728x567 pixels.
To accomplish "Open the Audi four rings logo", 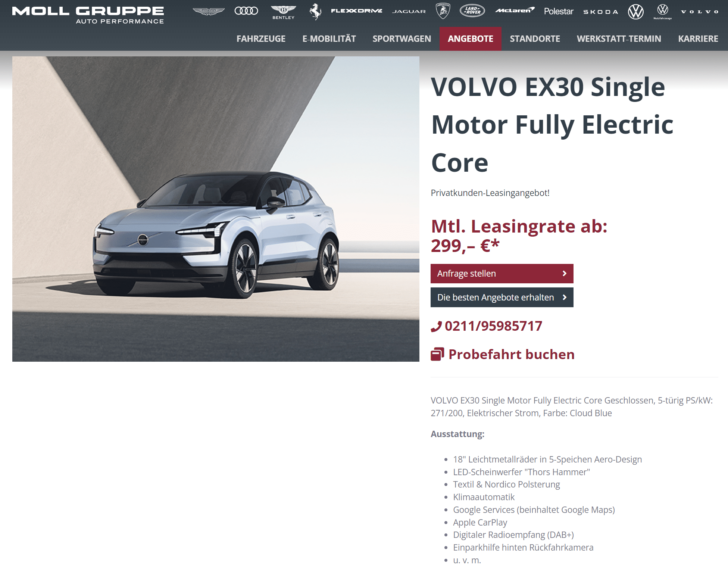I will click(x=246, y=11).
